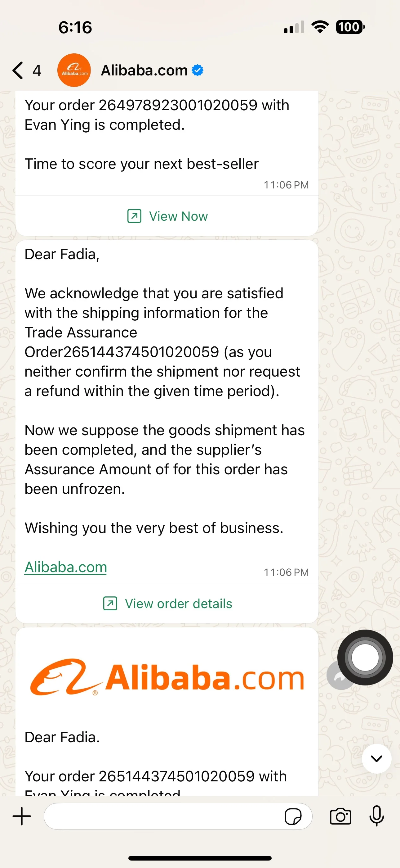Tap the Wi-Fi status icon
400x868 pixels.
pyautogui.click(x=320, y=27)
